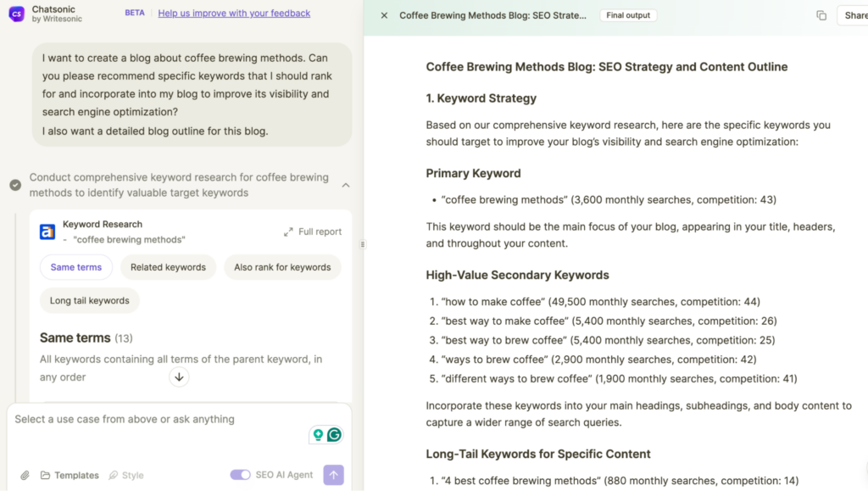Grab the panel divider resize handle
The height and width of the screenshot is (491, 868).
pos(363,244)
